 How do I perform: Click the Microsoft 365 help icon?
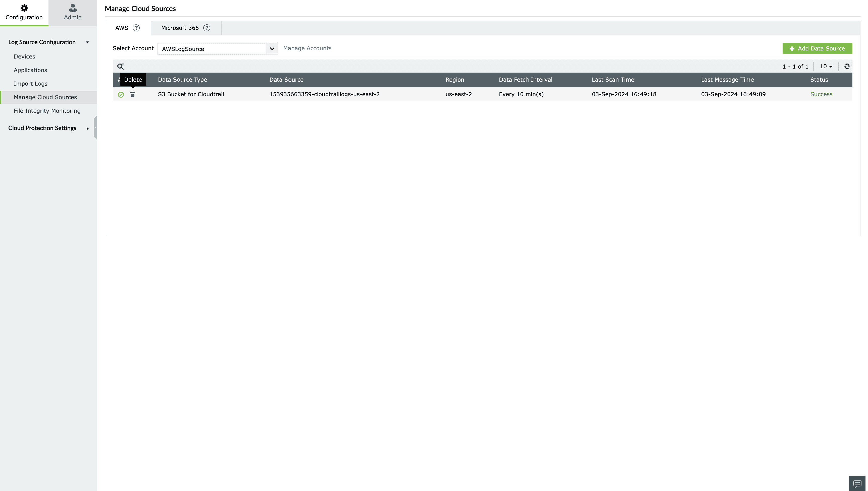(207, 28)
